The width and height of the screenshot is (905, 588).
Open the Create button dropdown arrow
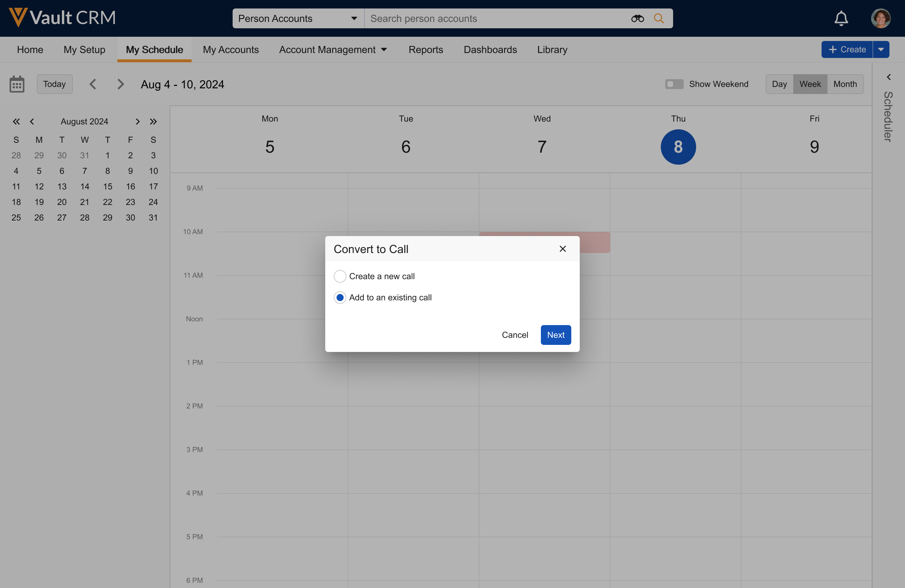coord(880,50)
